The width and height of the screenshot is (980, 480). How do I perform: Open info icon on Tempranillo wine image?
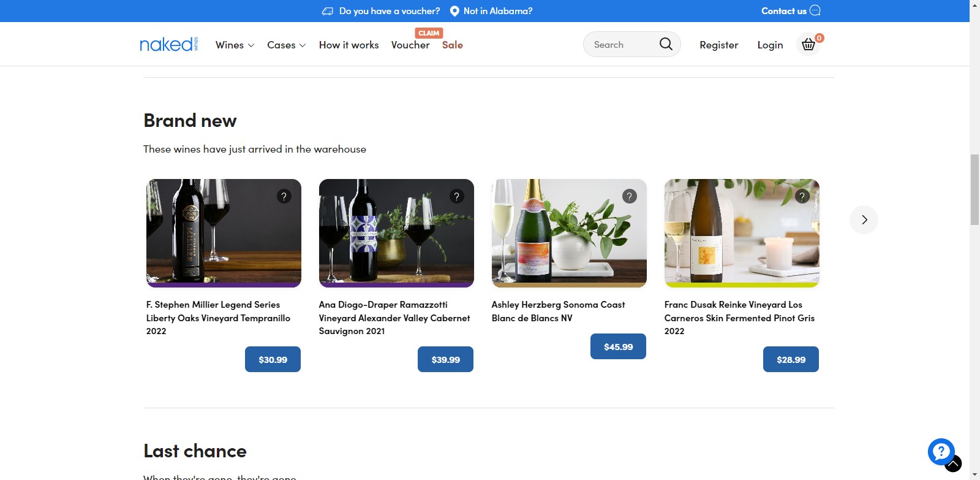click(x=284, y=196)
